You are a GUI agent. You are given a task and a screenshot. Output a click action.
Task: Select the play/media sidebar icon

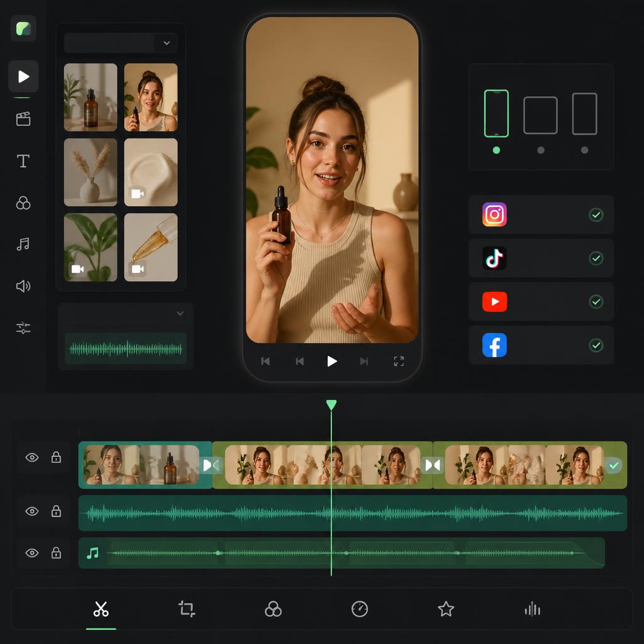(23, 76)
